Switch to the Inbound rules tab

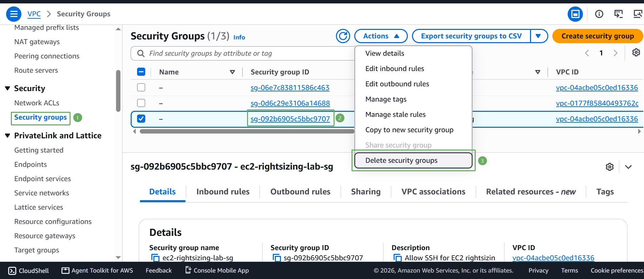[x=223, y=192]
